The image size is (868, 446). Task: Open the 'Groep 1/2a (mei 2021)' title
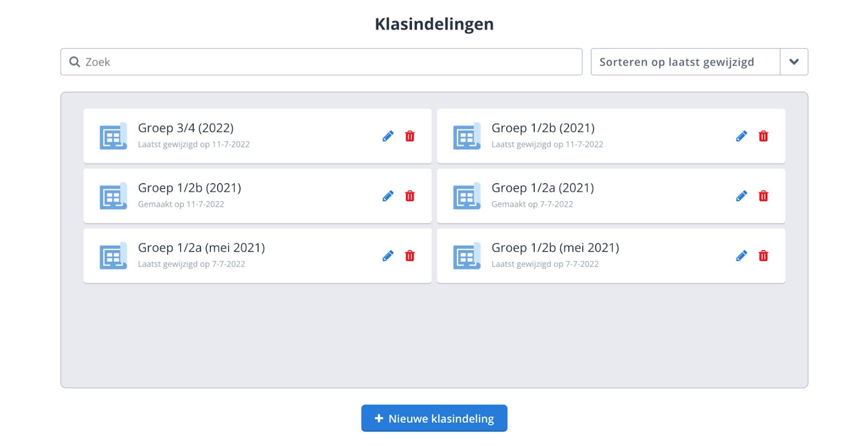pyautogui.click(x=201, y=247)
